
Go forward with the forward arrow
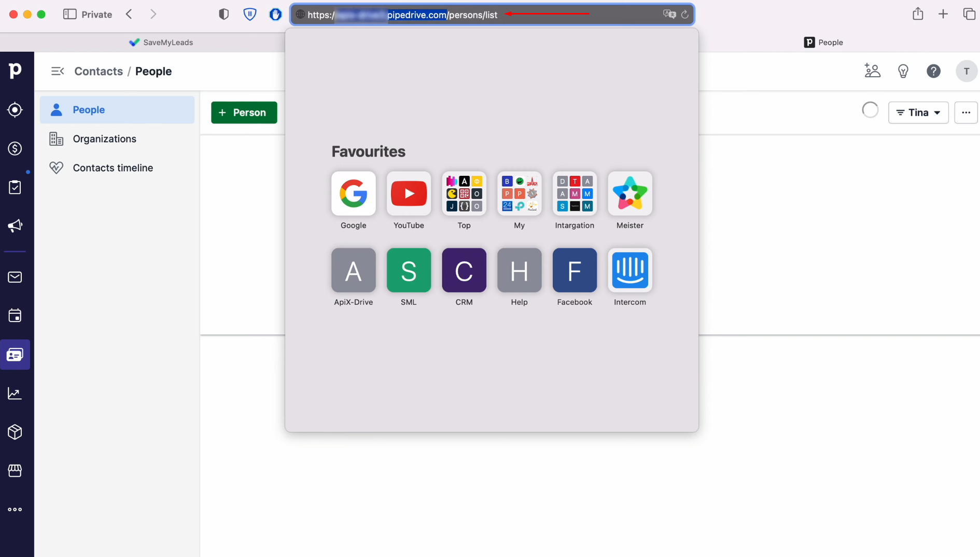click(153, 14)
